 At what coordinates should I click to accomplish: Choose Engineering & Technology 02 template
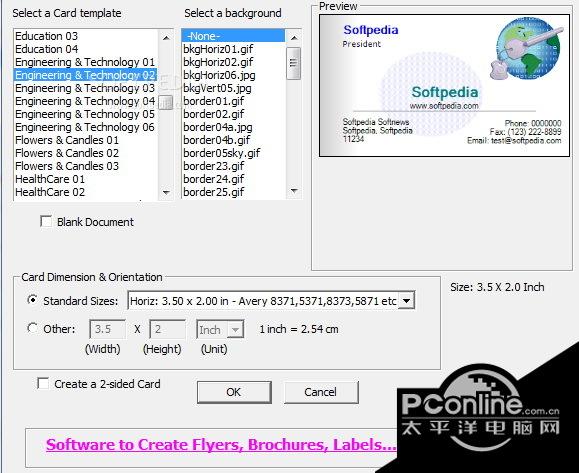85,75
